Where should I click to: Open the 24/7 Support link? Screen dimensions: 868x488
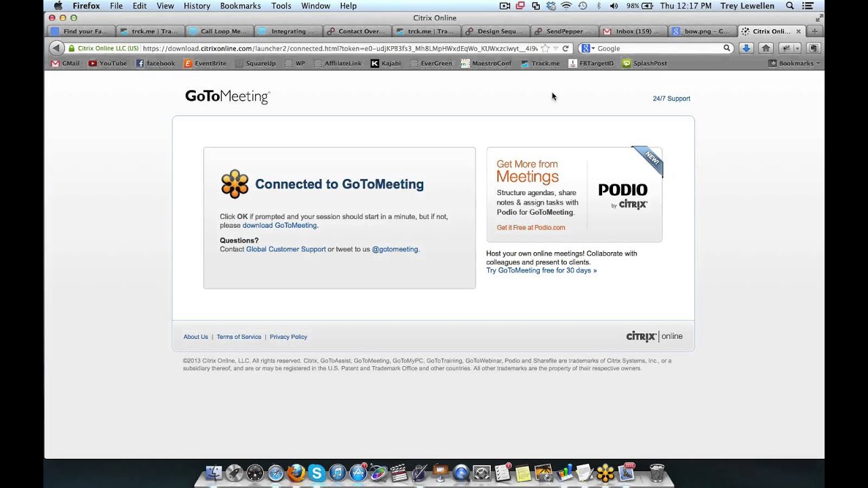tap(671, 99)
